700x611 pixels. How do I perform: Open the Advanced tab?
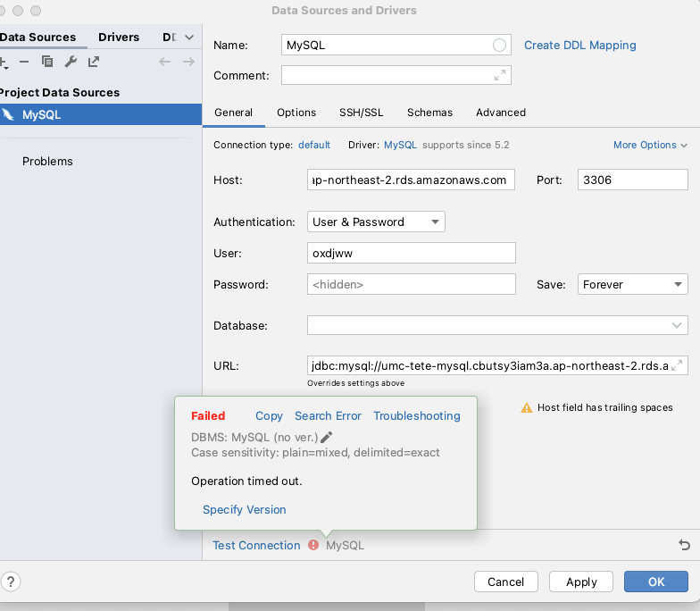click(501, 113)
